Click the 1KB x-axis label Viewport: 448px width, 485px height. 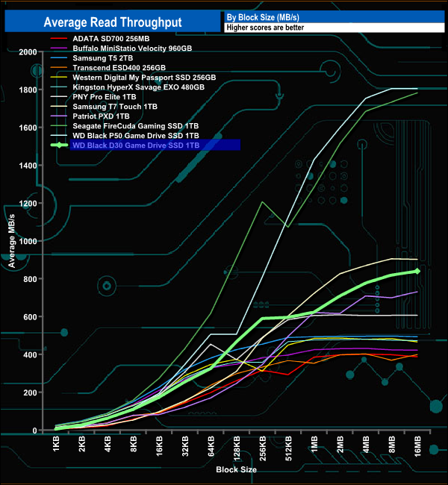point(56,444)
